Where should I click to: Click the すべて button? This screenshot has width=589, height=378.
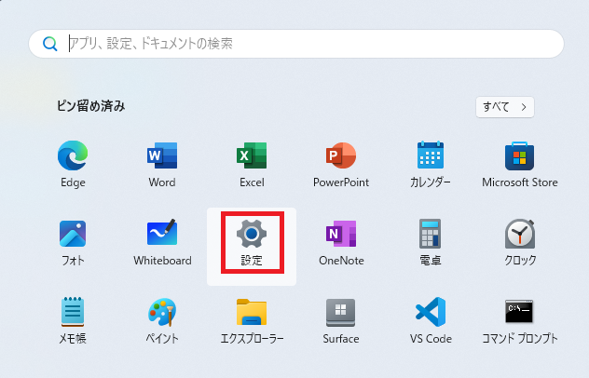point(505,107)
